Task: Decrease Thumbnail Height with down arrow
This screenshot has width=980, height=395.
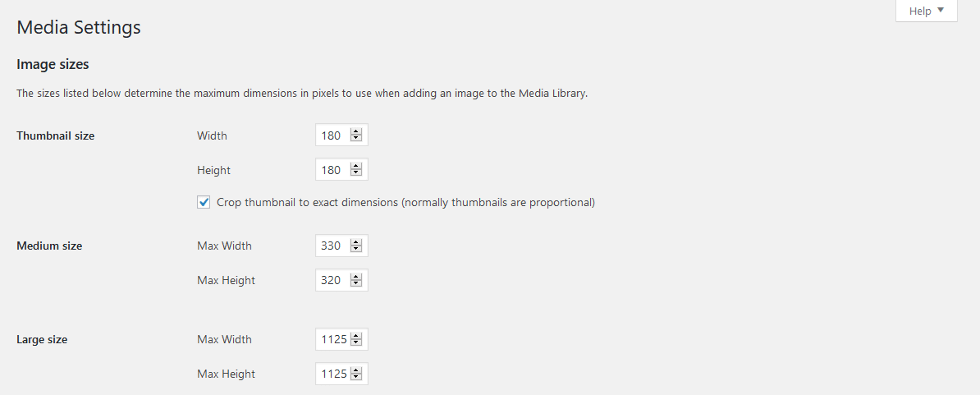Action: 356,173
